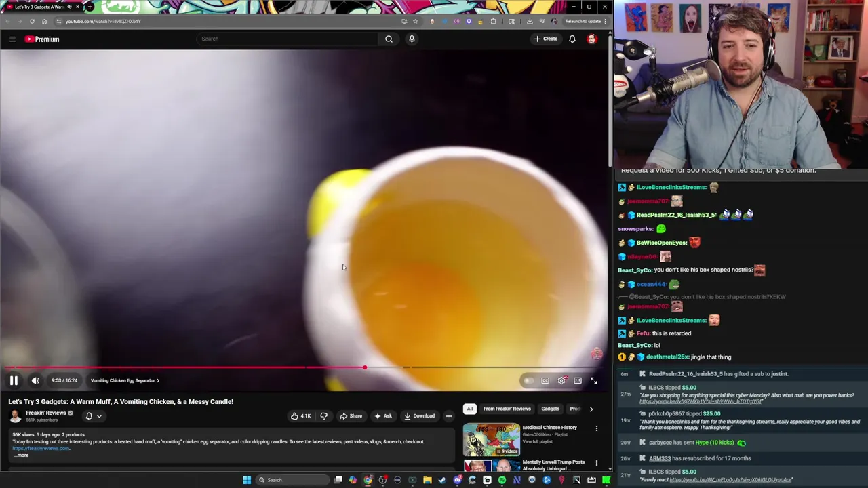
Task: Click in the YouTube search input field
Action: point(287,39)
